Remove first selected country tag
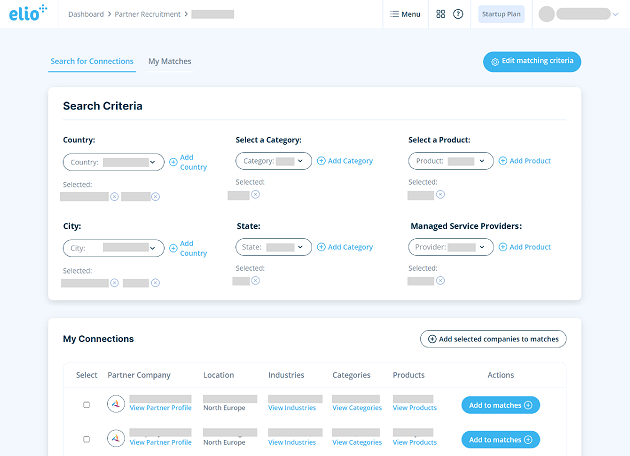 pos(115,196)
